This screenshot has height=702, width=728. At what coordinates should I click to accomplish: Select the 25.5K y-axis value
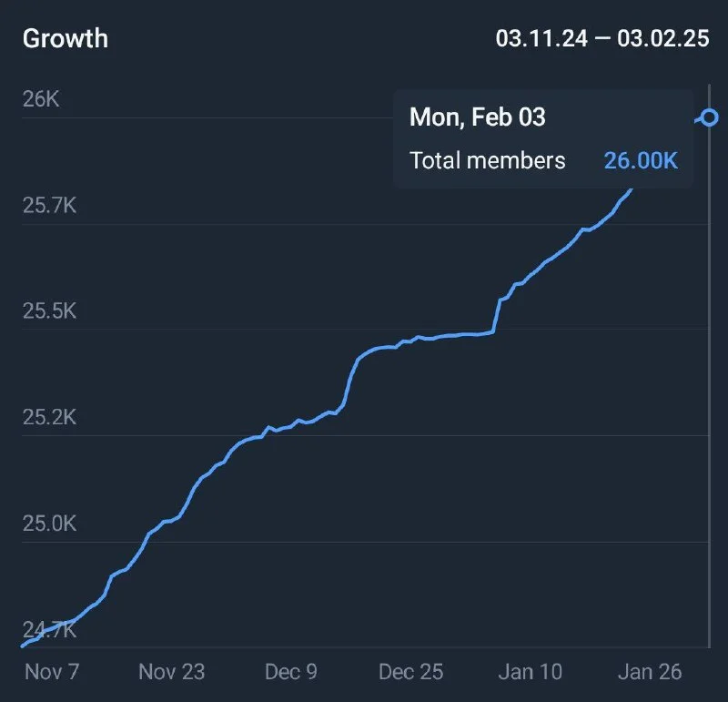(x=49, y=311)
